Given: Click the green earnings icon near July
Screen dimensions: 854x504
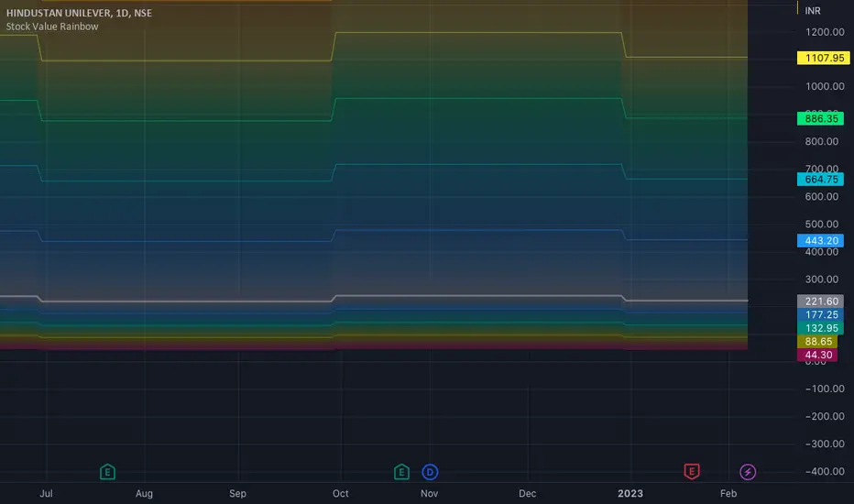Looking at the screenshot, I should (107, 472).
